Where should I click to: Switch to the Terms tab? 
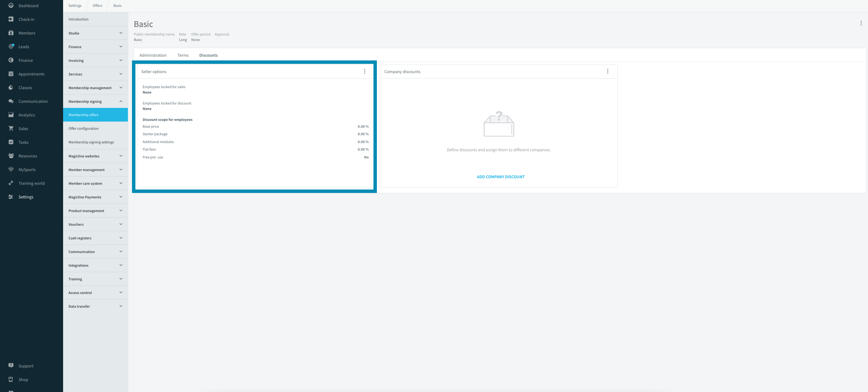click(x=183, y=55)
